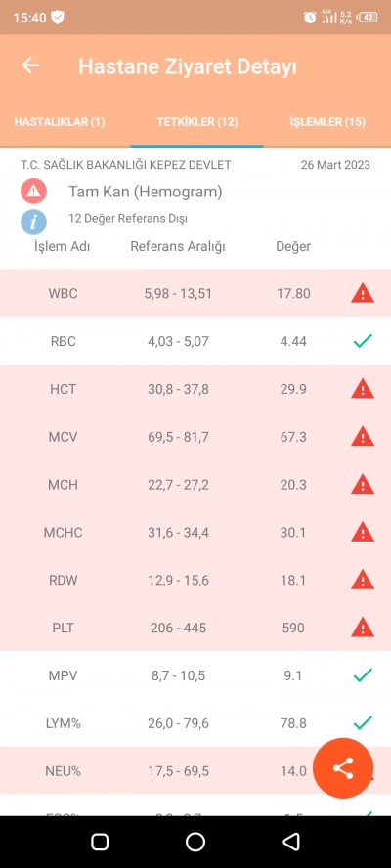Tap the red warning icon beside Tam Kan
The image size is (391, 868).
34,192
